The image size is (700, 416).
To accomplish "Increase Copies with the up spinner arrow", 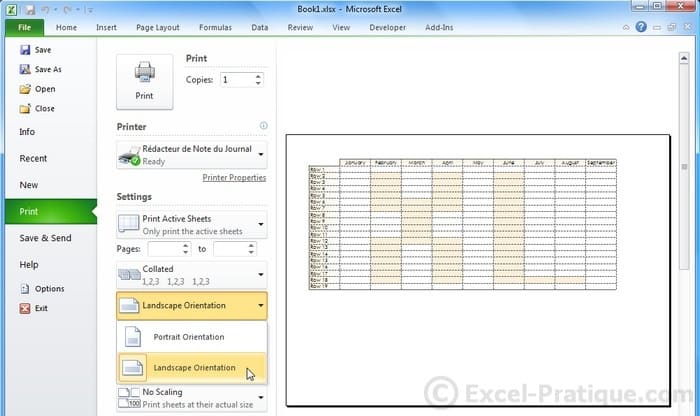I will (x=258, y=76).
